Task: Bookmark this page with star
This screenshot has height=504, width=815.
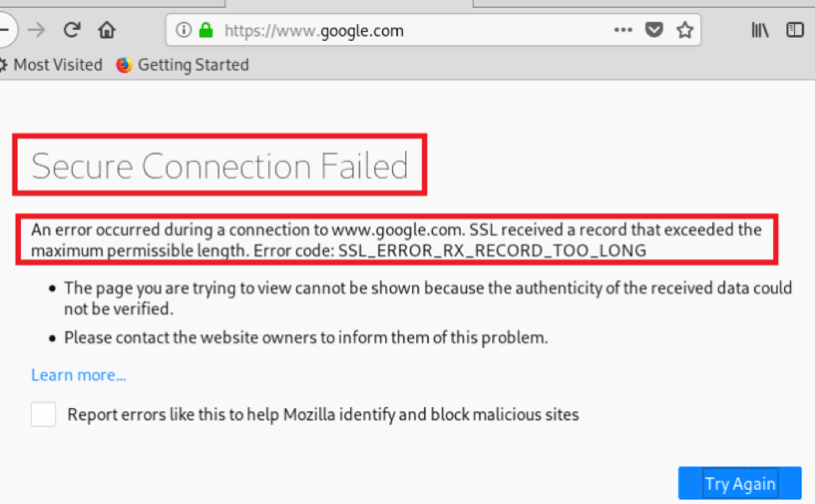Action: tap(685, 30)
